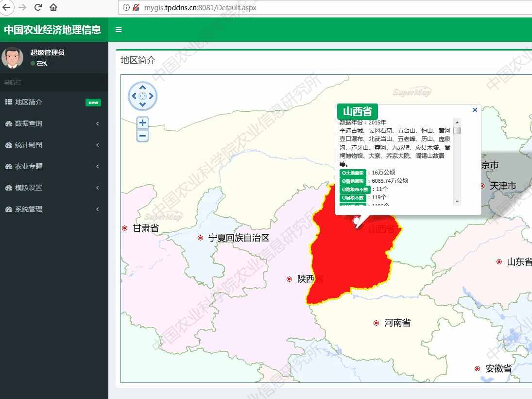Toggle sidebar with the hamburger icon
532x399 pixels.
119,30
